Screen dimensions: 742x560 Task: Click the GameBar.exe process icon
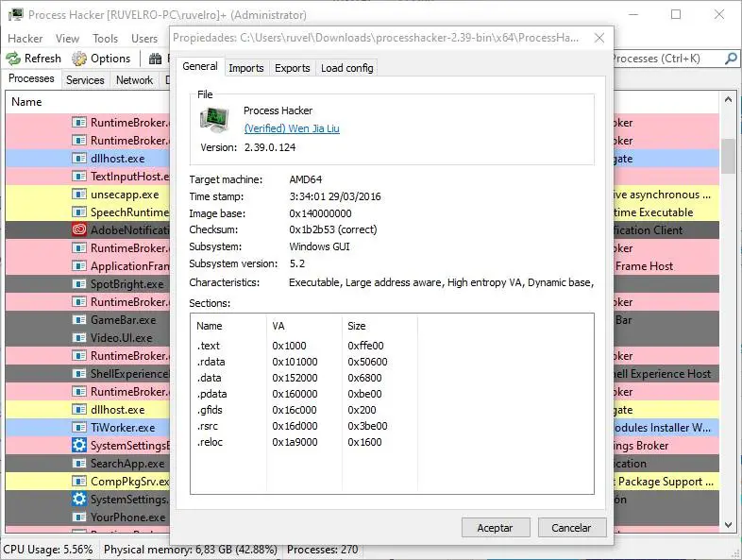(x=79, y=320)
